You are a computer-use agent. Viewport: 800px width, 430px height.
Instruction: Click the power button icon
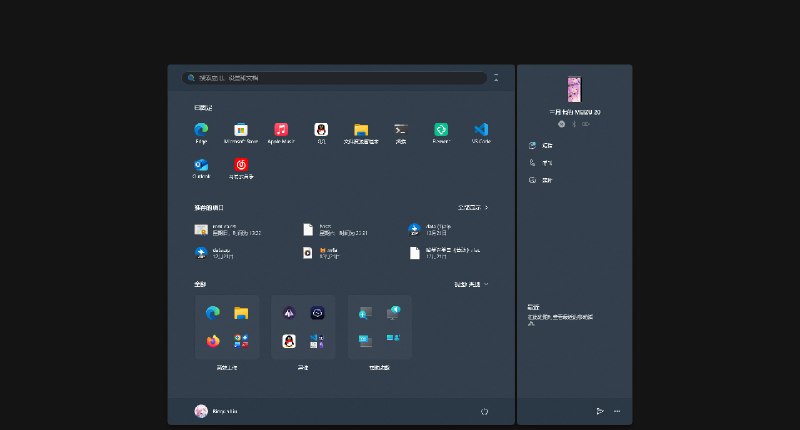pyautogui.click(x=484, y=411)
